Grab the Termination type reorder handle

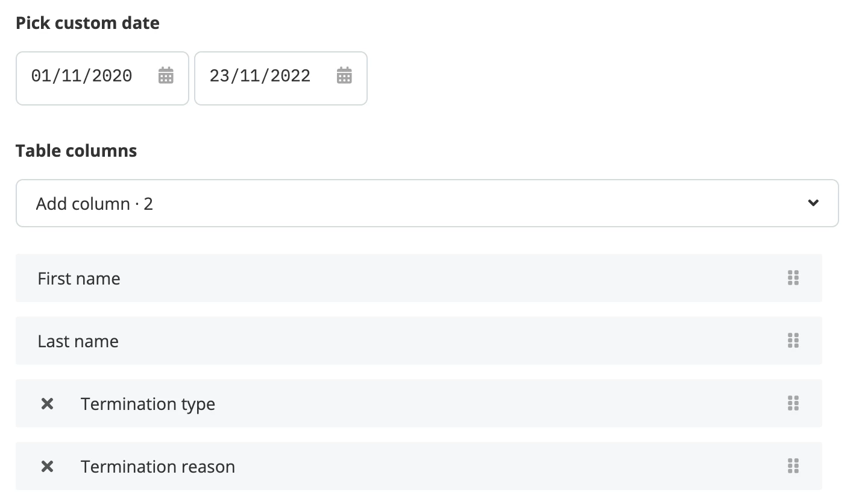coord(793,403)
